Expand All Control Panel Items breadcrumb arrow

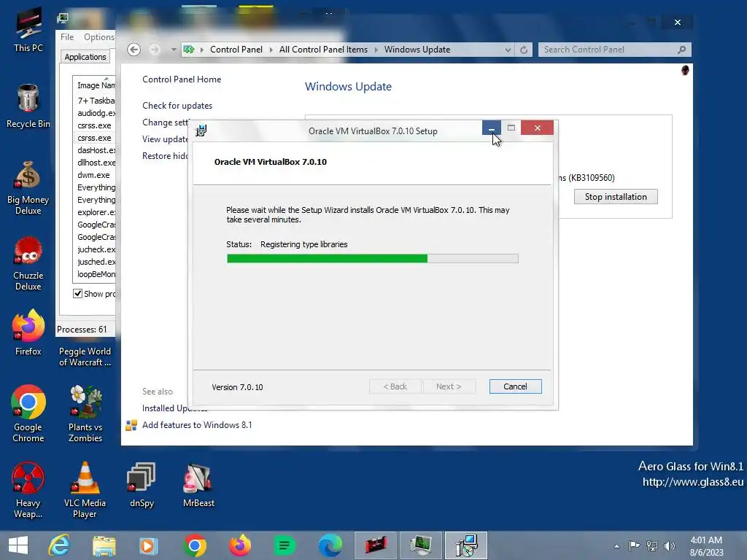point(376,50)
